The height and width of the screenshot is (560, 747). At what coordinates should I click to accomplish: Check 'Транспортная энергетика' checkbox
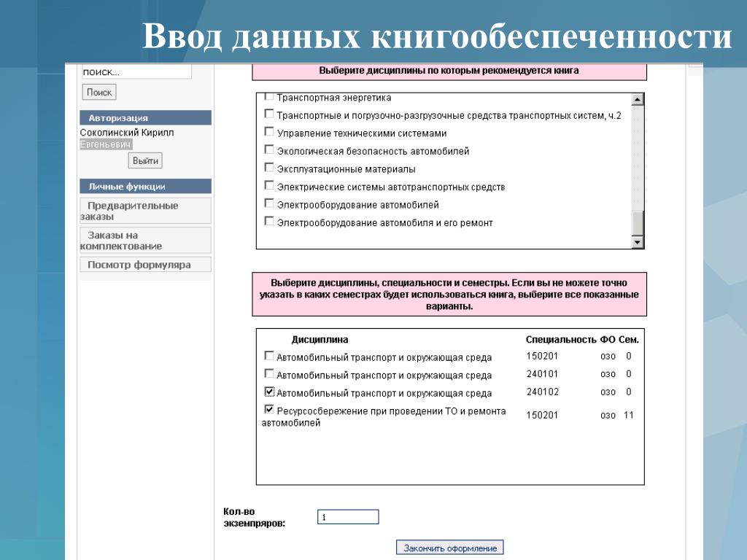point(268,97)
